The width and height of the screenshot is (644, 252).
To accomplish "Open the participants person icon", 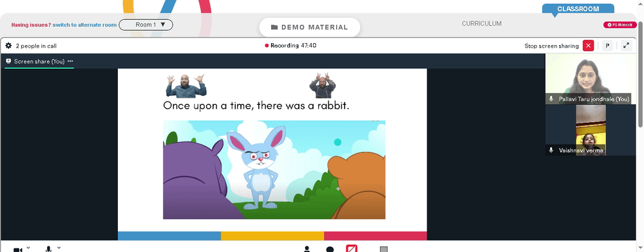I will click(x=307, y=249).
